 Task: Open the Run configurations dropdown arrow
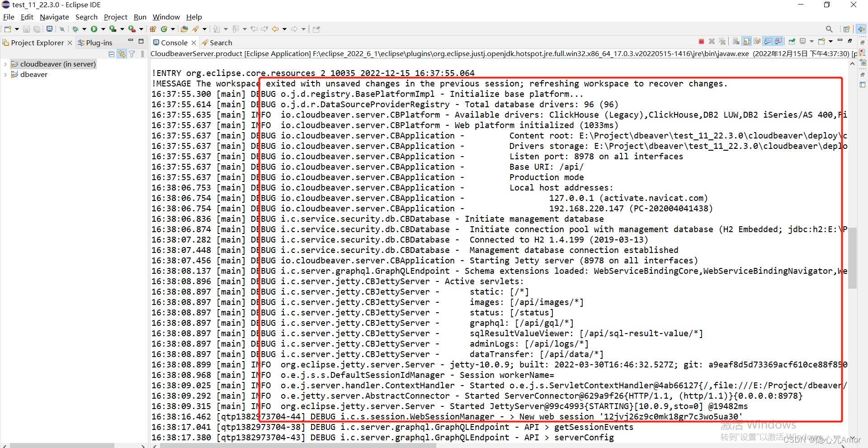(103, 29)
